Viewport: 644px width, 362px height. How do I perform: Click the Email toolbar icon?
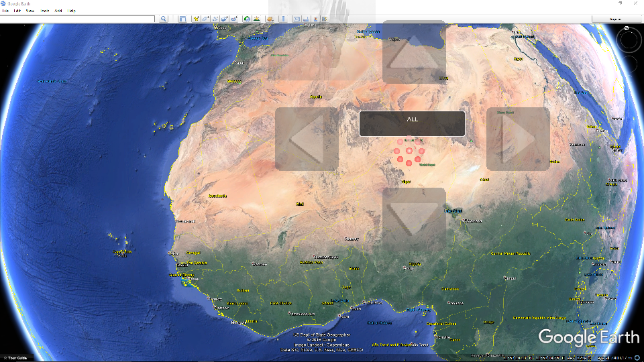[296, 19]
